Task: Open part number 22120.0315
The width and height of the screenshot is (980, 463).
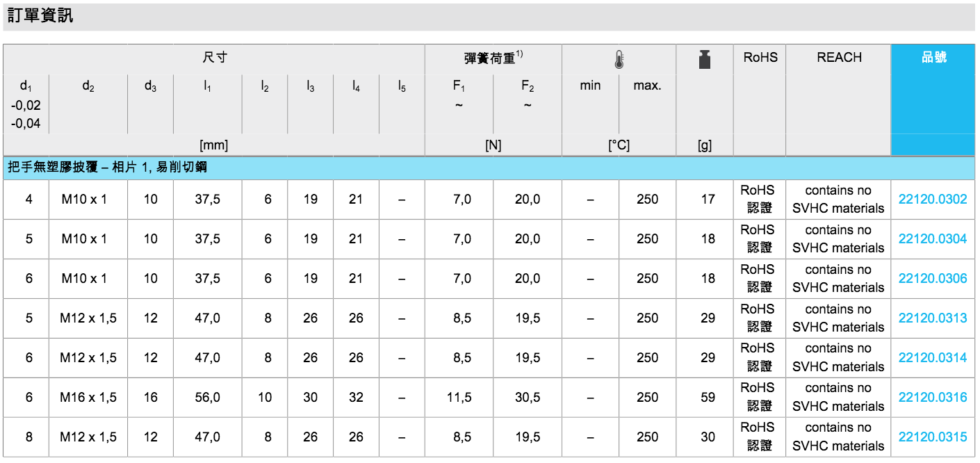Action: pos(932,437)
